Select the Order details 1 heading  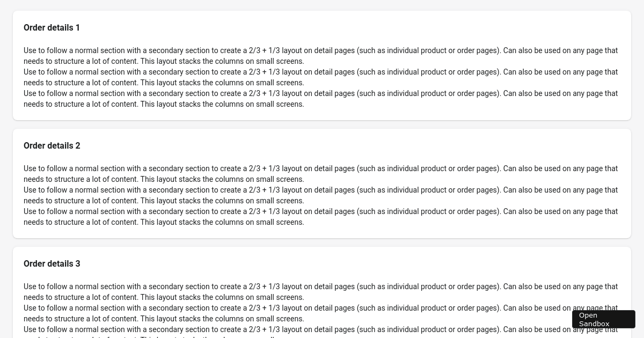[52, 27]
